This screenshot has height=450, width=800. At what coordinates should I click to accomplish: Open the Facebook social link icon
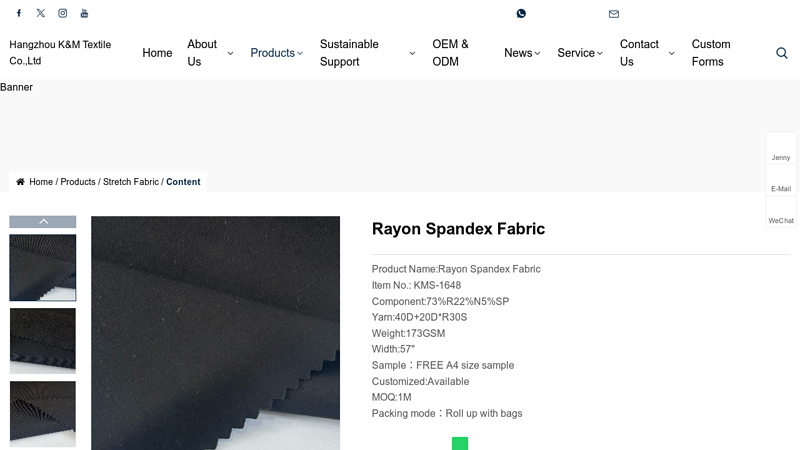[19, 13]
